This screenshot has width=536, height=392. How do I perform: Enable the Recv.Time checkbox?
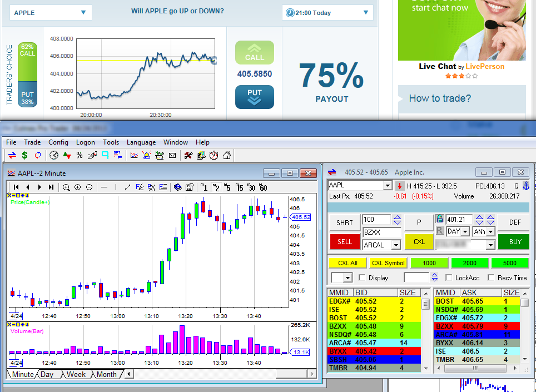[491, 277]
